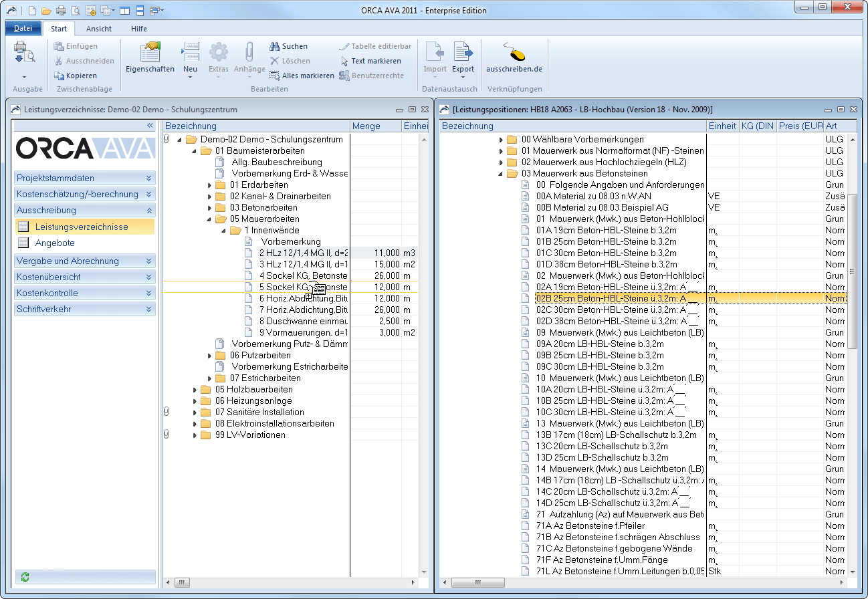Click the print preview icon in quick access toolbar
This screenshot has width=868, height=599.
[76, 11]
